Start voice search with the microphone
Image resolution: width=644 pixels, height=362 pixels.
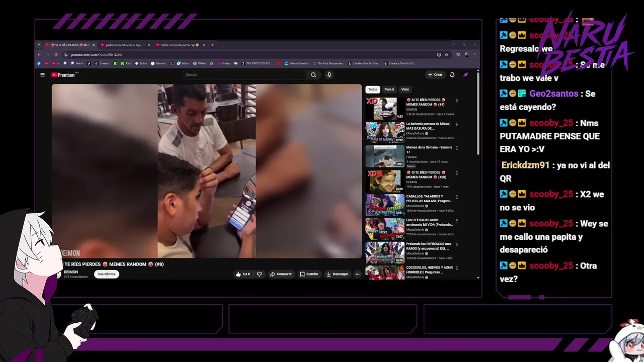329,75
